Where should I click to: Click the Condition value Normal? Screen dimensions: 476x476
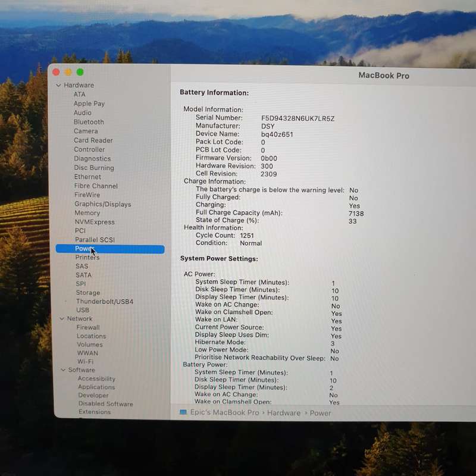(x=250, y=243)
